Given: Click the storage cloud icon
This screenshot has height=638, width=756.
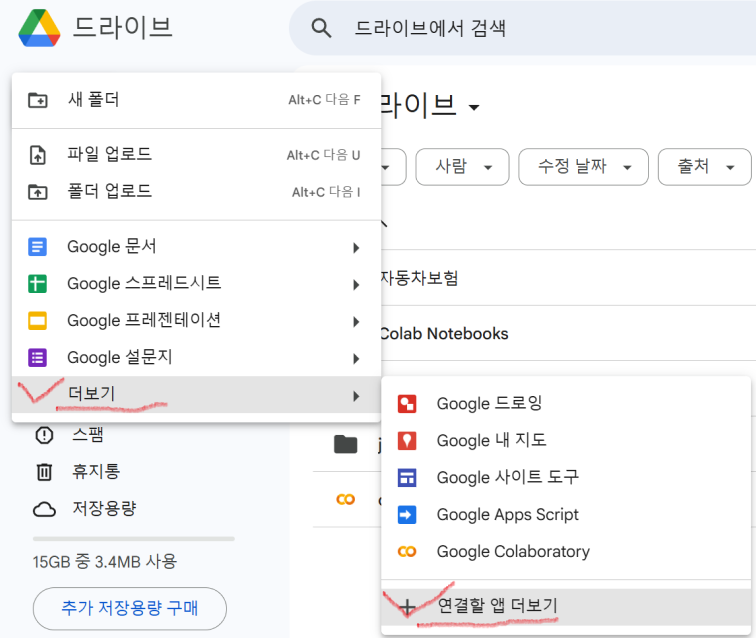Looking at the screenshot, I should point(44,509).
